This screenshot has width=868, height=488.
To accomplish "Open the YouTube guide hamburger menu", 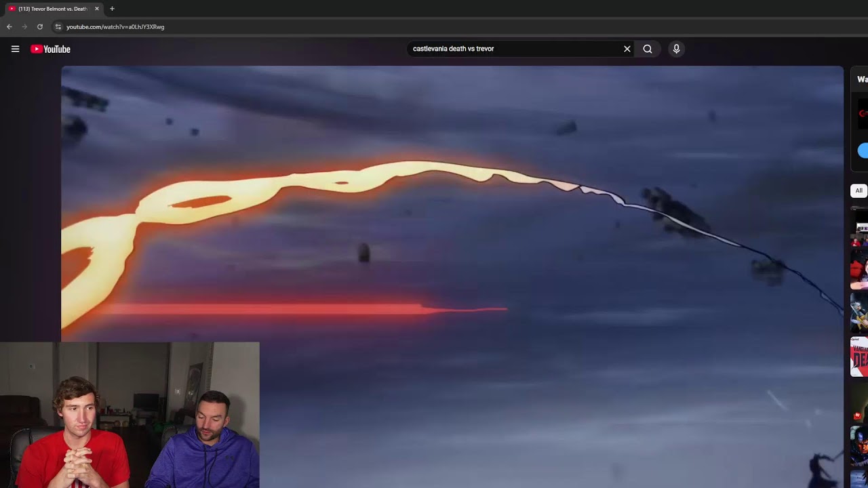I will (x=15, y=49).
